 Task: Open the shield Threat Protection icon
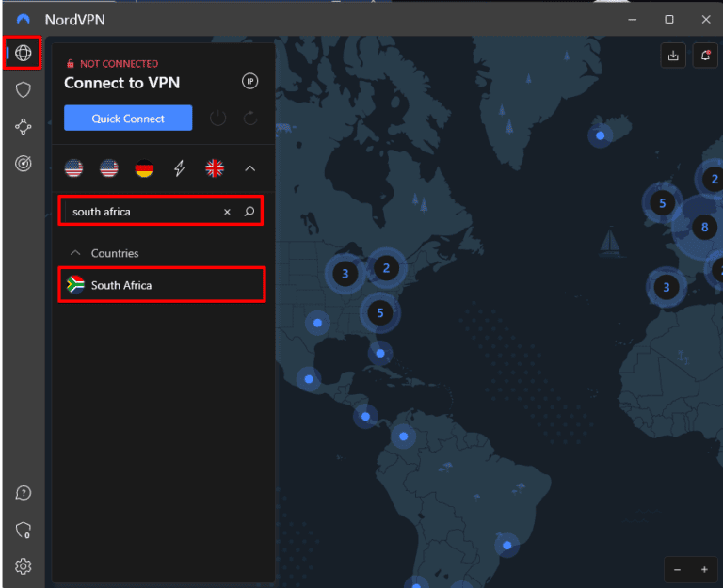24,89
